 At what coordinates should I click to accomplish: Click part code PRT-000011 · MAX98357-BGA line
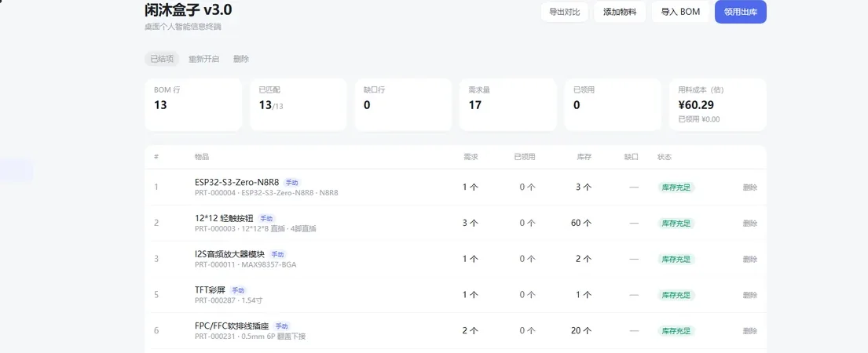coord(245,265)
